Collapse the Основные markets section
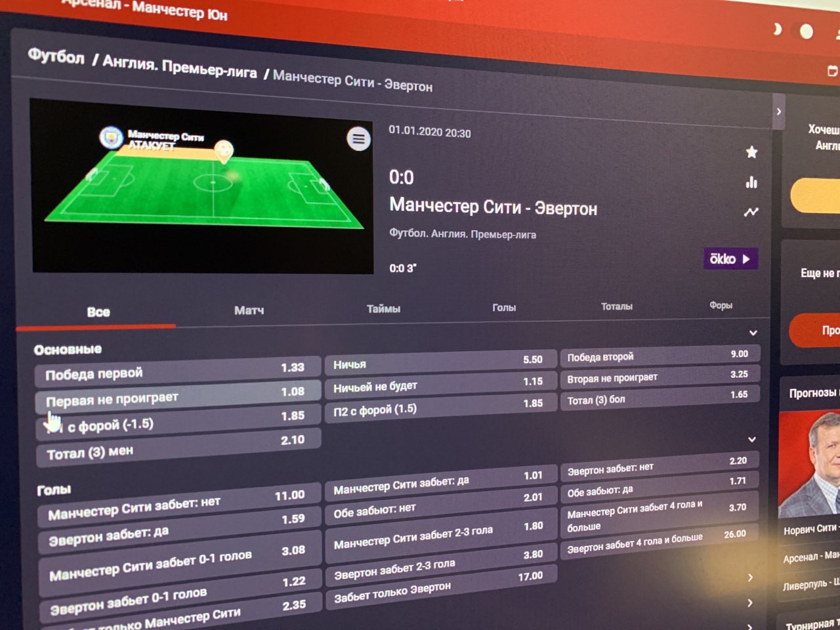This screenshot has width=840, height=630. pos(753,333)
